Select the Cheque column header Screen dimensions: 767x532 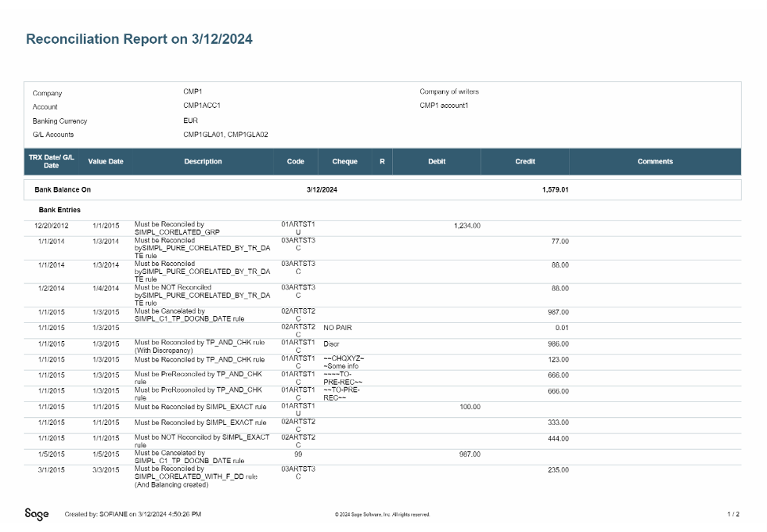[344, 161]
